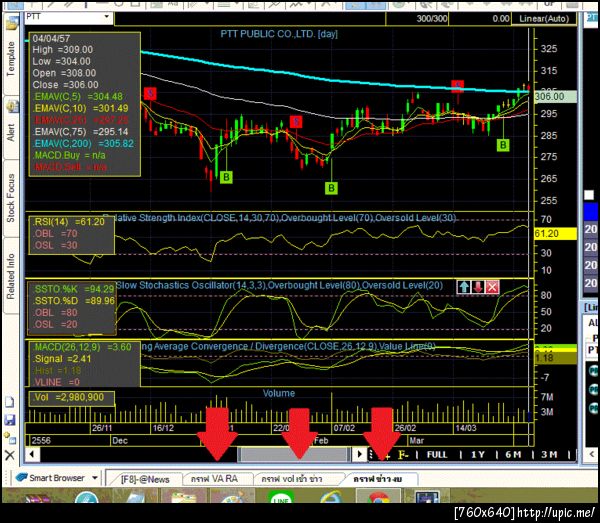Set chart period to 1Y

click(x=478, y=455)
